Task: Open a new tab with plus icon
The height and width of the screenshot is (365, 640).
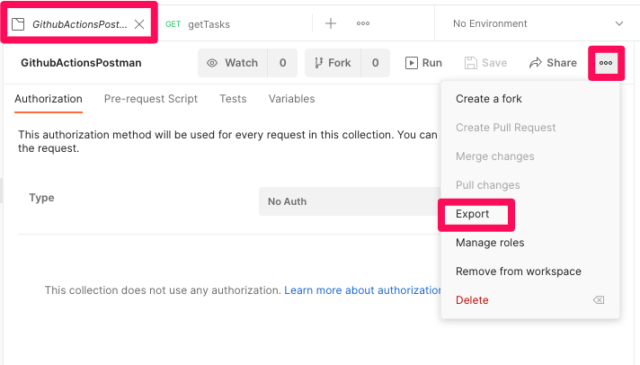Action: tap(331, 24)
